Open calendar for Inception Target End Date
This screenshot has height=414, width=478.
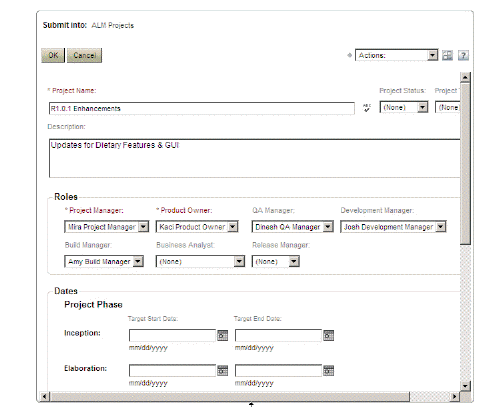tap(328, 335)
